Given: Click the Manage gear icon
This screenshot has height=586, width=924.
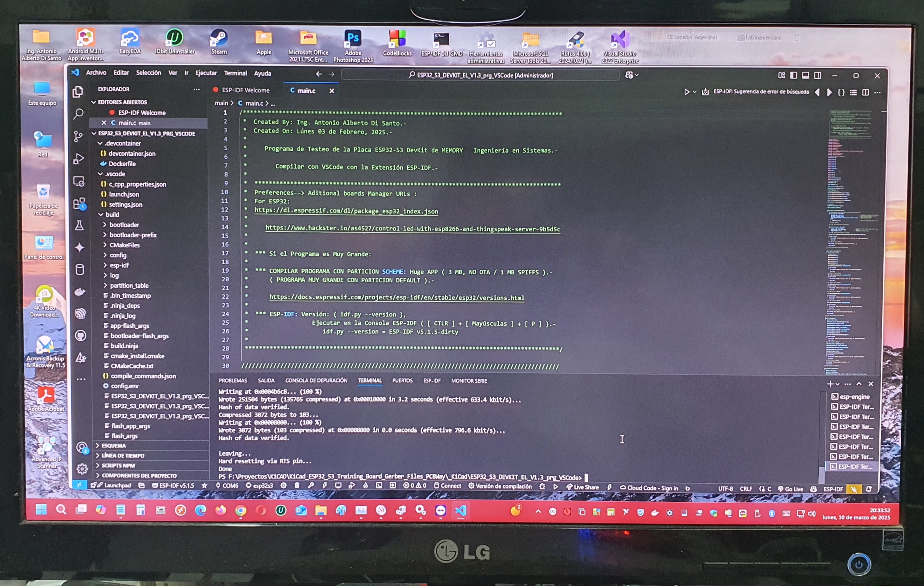Looking at the screenshot, I should point(82,469).
